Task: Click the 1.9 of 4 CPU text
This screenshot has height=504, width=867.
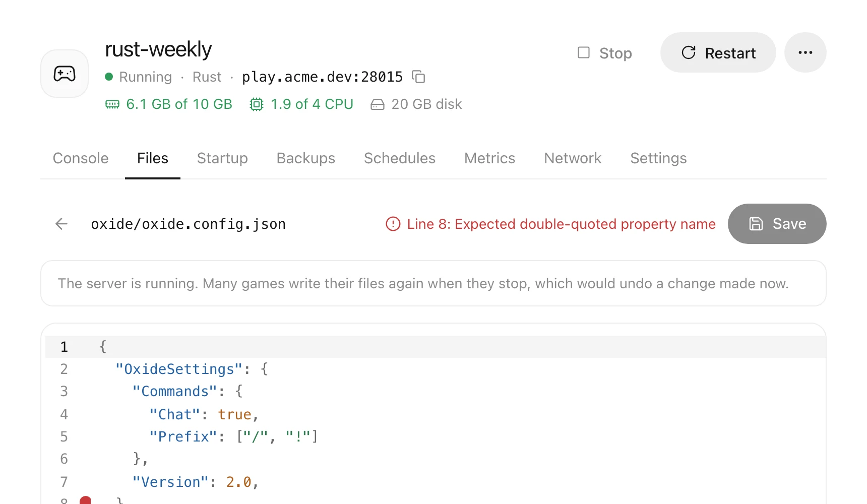Action: coord(312,104)
